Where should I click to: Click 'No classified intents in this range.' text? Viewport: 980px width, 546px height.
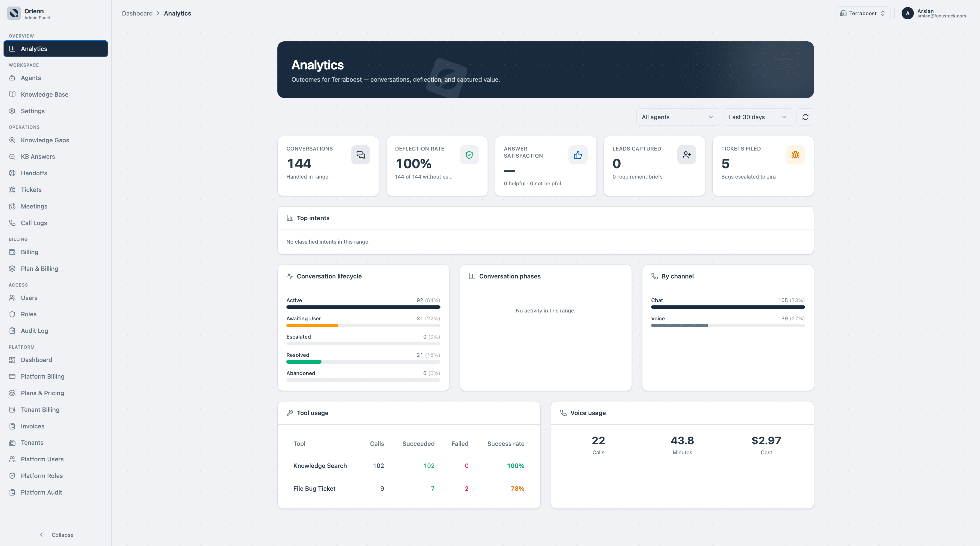328,242
